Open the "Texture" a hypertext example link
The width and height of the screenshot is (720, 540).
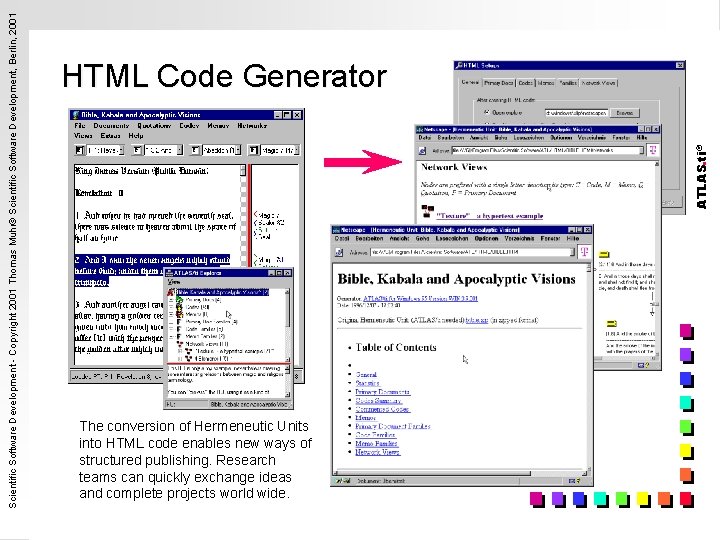coord(490,215)
